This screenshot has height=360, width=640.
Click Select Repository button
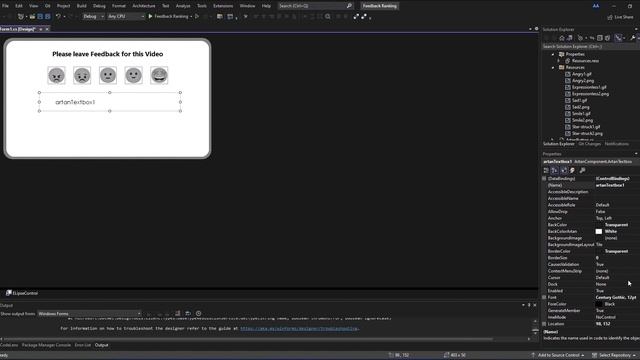614,355
